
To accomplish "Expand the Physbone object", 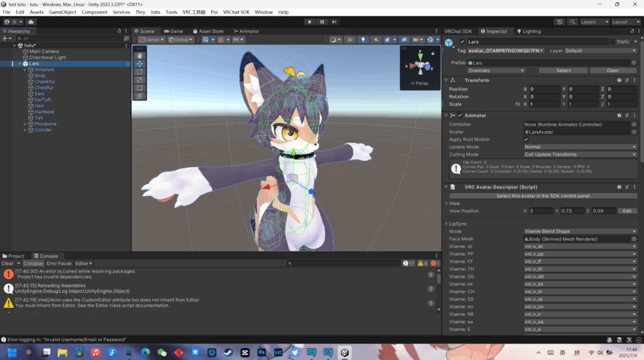I will tap(25, 124).
